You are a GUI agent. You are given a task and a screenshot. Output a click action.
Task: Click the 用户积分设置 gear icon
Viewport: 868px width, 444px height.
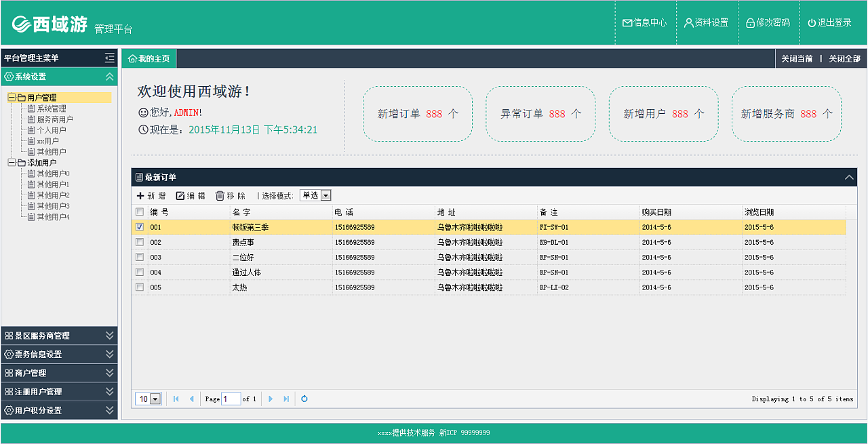[9, 410]
